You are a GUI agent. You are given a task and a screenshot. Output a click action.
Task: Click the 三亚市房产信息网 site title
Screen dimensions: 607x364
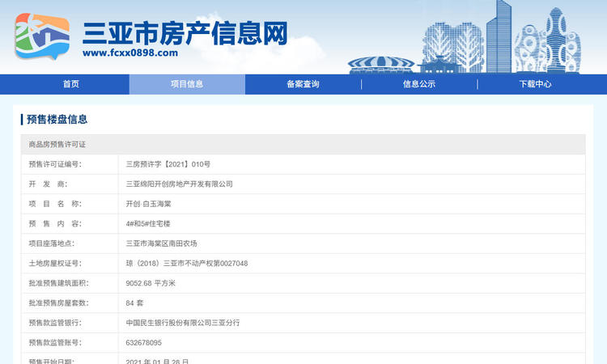click(185, 33)
